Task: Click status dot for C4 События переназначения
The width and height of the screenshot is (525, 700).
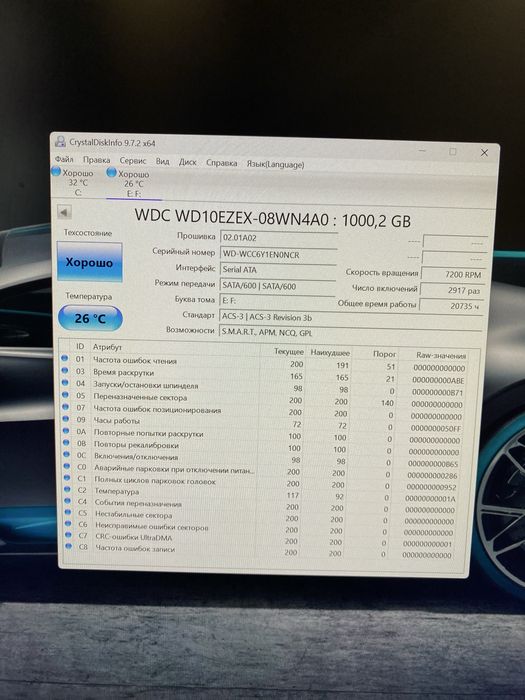Action: pyautogui.click(x=68, y=501)
